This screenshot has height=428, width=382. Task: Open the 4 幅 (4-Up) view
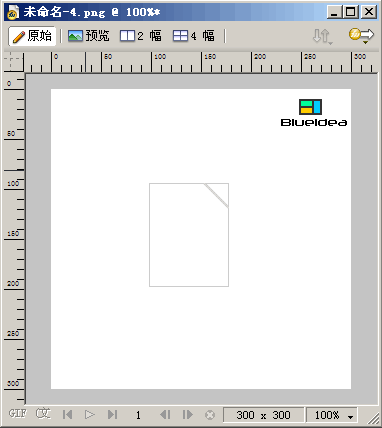pyautogui.click(x=194, y=36)
